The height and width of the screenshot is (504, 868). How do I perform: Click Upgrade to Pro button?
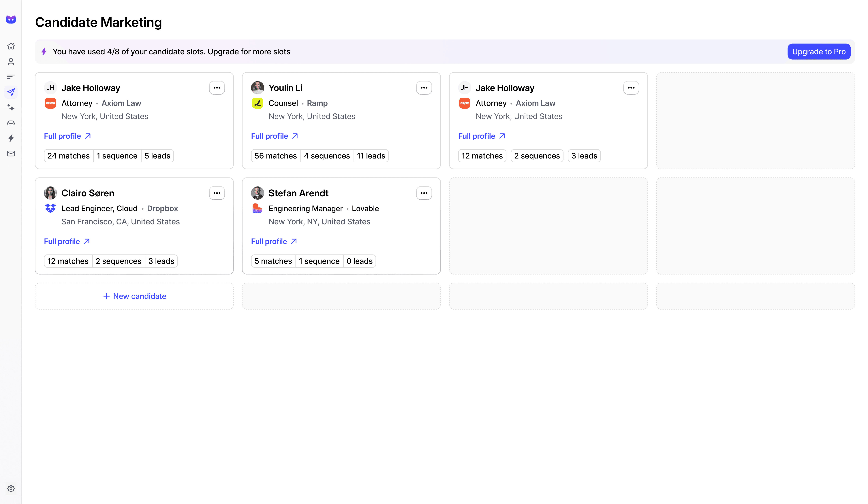pos(818,52)
